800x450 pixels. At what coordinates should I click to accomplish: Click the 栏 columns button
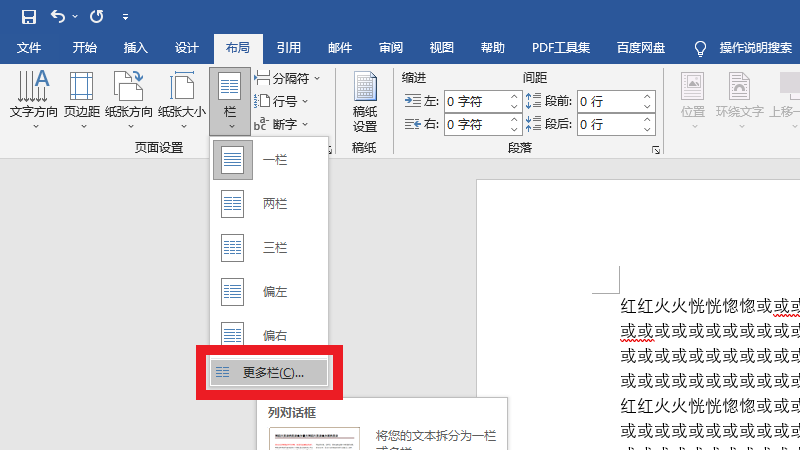pos(230,101)
